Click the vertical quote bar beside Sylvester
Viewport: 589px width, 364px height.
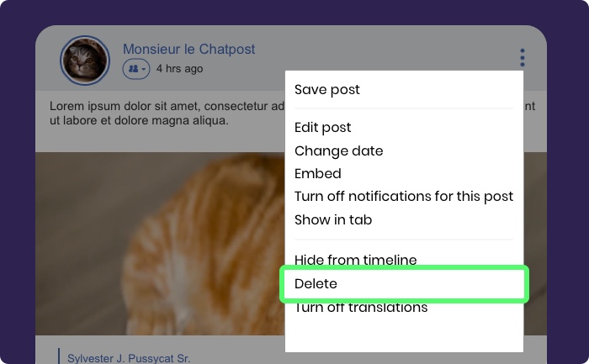tap(59, 356)
